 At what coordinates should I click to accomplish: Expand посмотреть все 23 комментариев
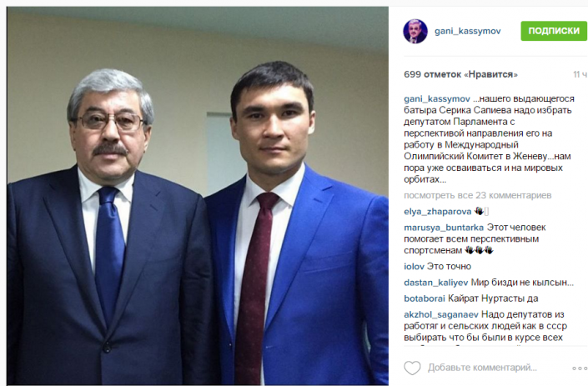tap(477, 195)
